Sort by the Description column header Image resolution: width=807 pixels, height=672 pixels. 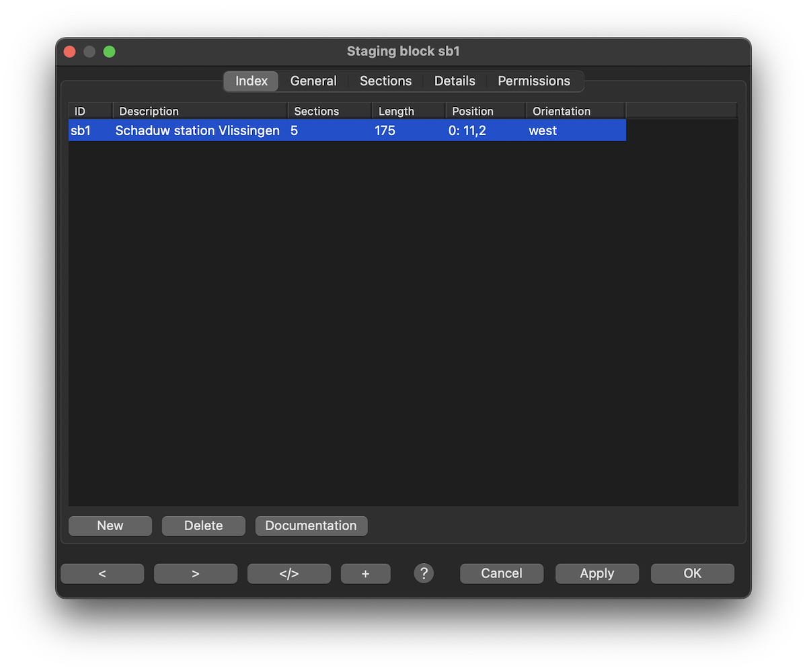tap(200, 112)
